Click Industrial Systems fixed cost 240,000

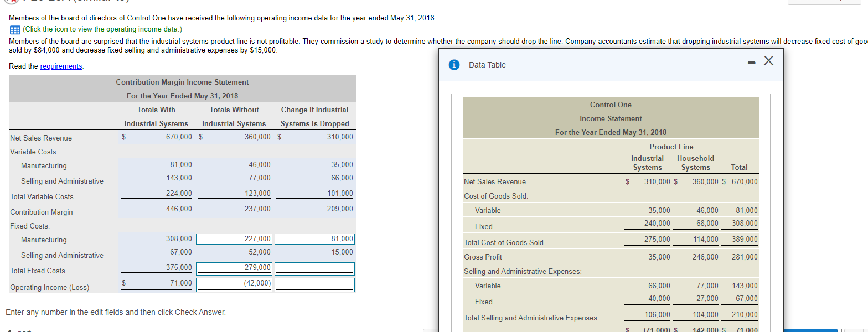pyautogui.click(x=657, y=222)
